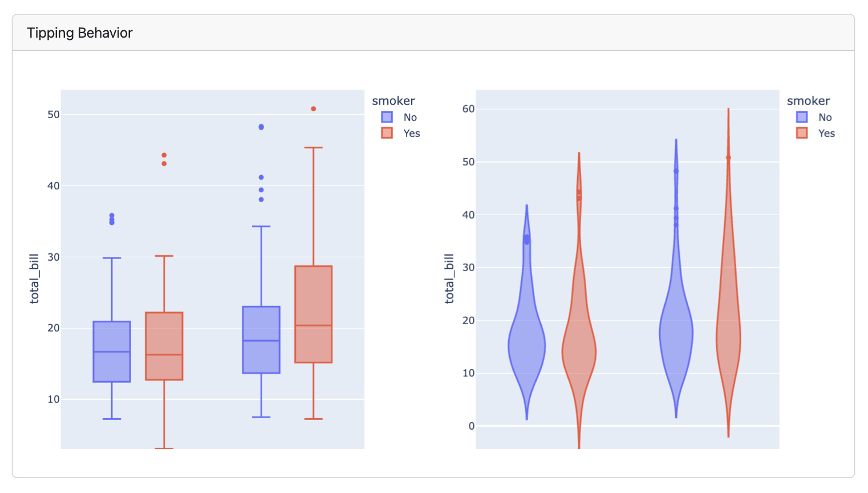Click the "Yes" legend label in the box plot
The height and width of the screenshot is (493, 868).
411,133
